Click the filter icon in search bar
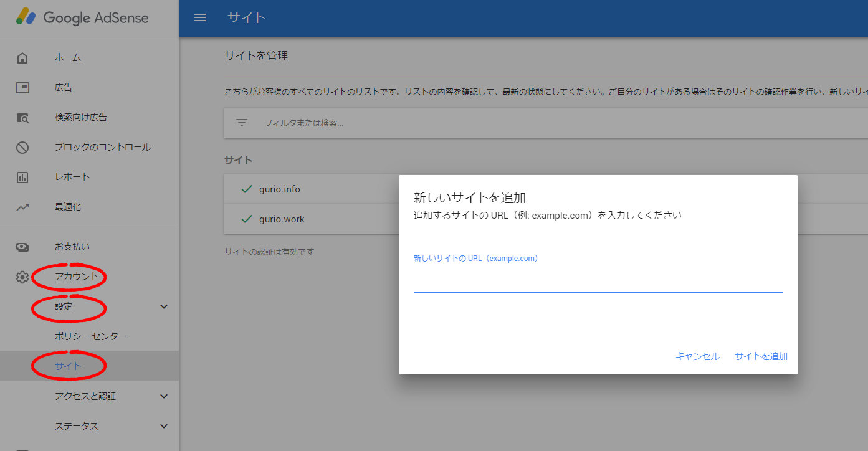Viewport: 868px width, 451px height. 242,123
